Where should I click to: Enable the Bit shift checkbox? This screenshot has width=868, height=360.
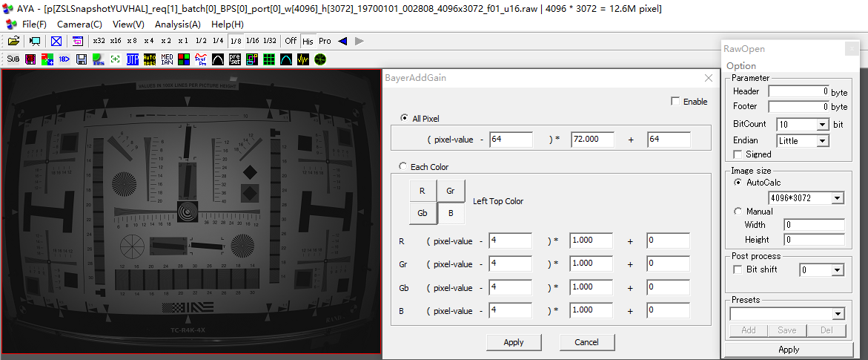pyautogui.click(x=738, y=269)
